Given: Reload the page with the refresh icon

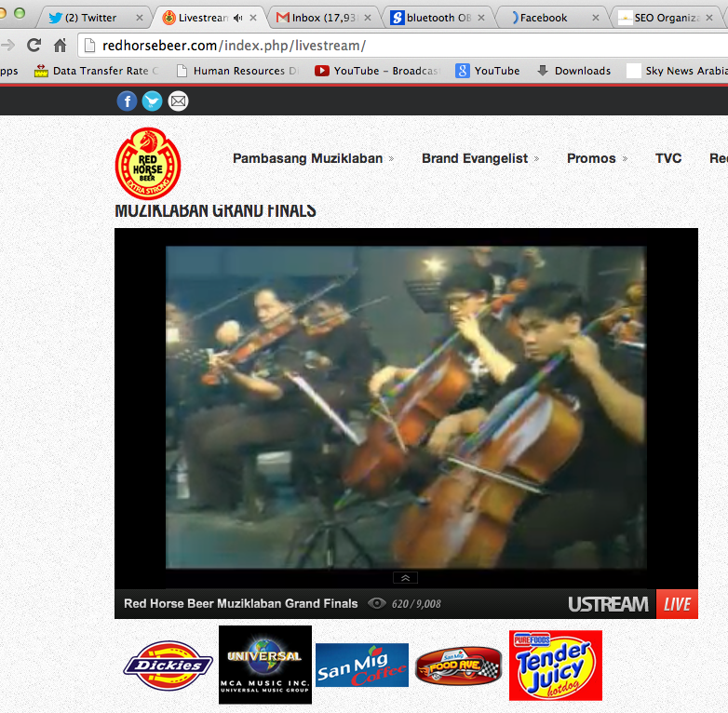Looking at the screenshot, I should point(34,45).
